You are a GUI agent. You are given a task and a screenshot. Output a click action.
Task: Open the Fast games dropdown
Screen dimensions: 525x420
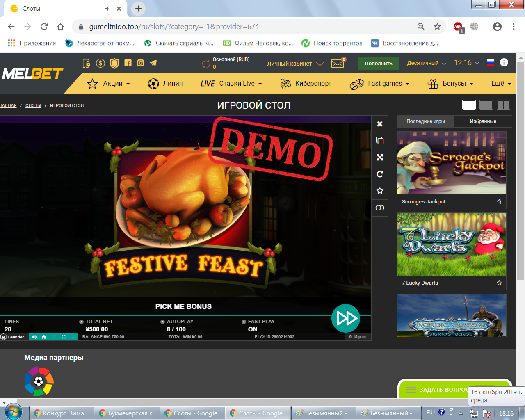(380, 84)
